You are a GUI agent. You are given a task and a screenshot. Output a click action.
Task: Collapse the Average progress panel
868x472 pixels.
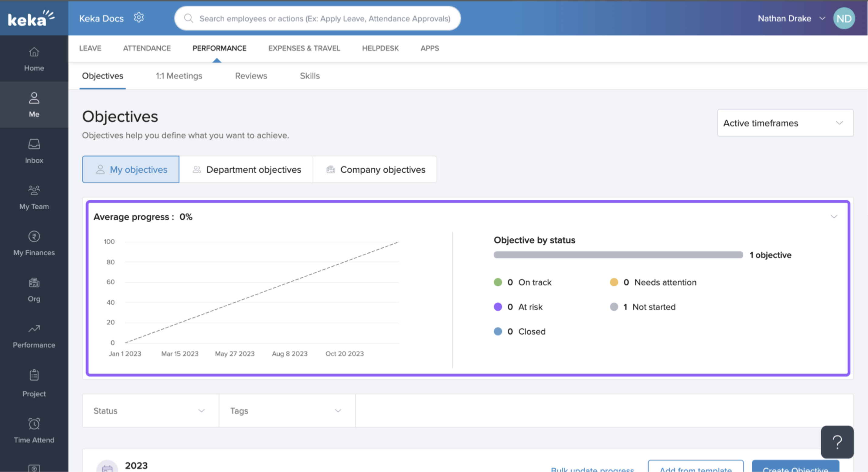(x=834, y=217)
